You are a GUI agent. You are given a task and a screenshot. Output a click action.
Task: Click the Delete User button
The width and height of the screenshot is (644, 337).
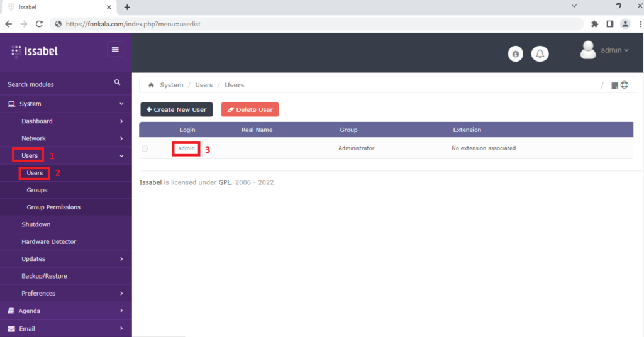250,109
